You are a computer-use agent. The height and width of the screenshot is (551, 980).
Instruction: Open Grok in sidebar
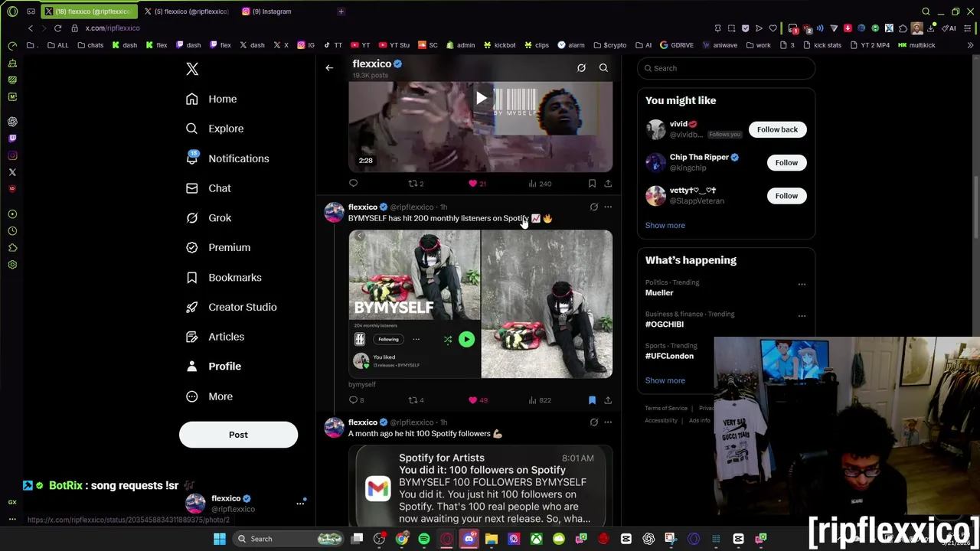[x=209, y=218]
